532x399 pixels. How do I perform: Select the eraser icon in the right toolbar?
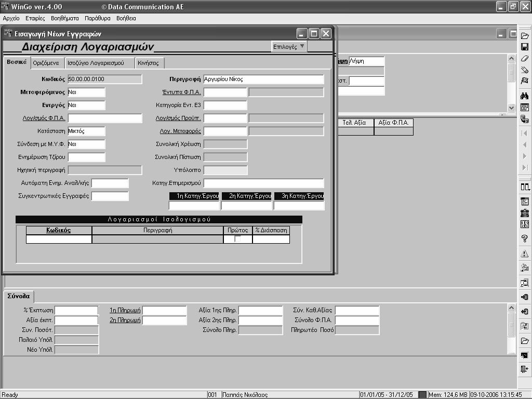525,58
